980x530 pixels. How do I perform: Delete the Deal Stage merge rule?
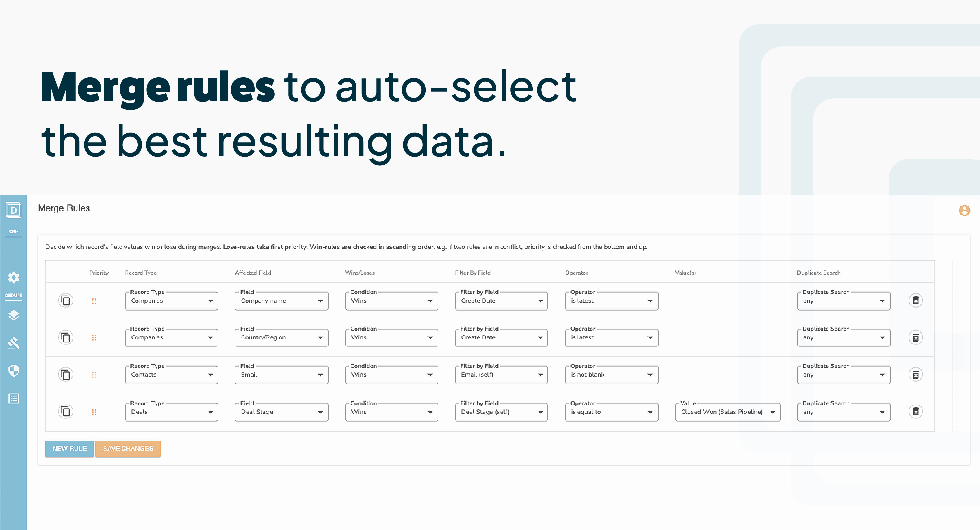916,412
